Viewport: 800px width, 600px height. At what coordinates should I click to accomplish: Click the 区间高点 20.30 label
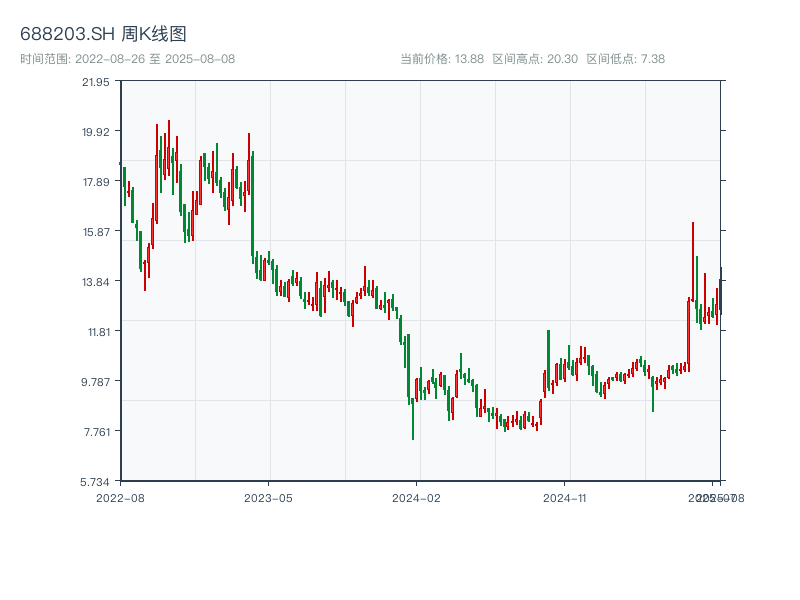[x=535, y=59]
